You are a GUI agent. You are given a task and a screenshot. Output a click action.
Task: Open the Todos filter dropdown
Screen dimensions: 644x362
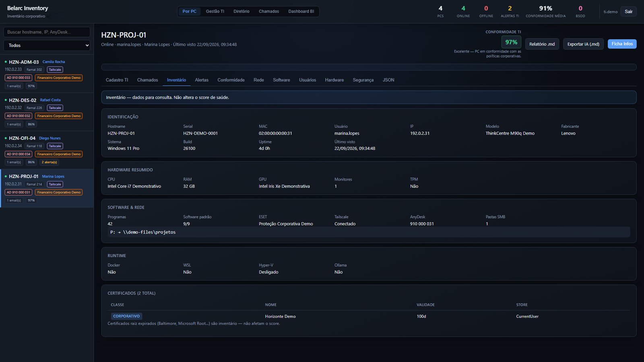[x=47, y=45]
